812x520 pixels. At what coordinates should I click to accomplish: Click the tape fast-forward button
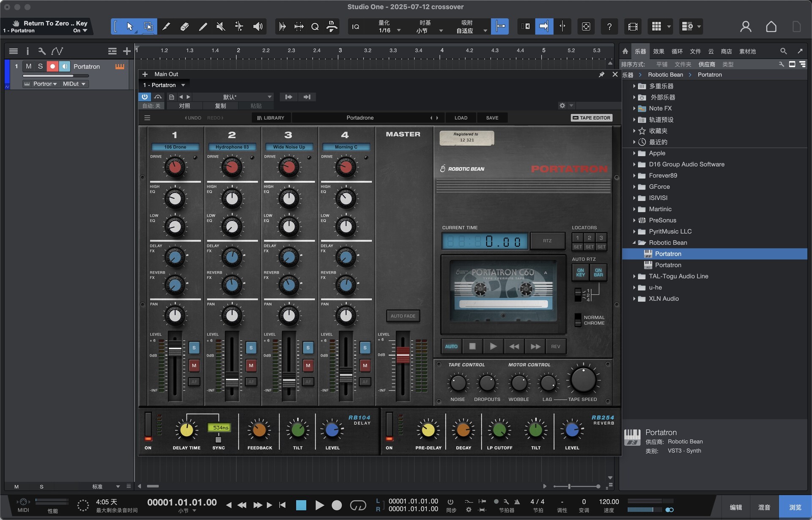535,347
